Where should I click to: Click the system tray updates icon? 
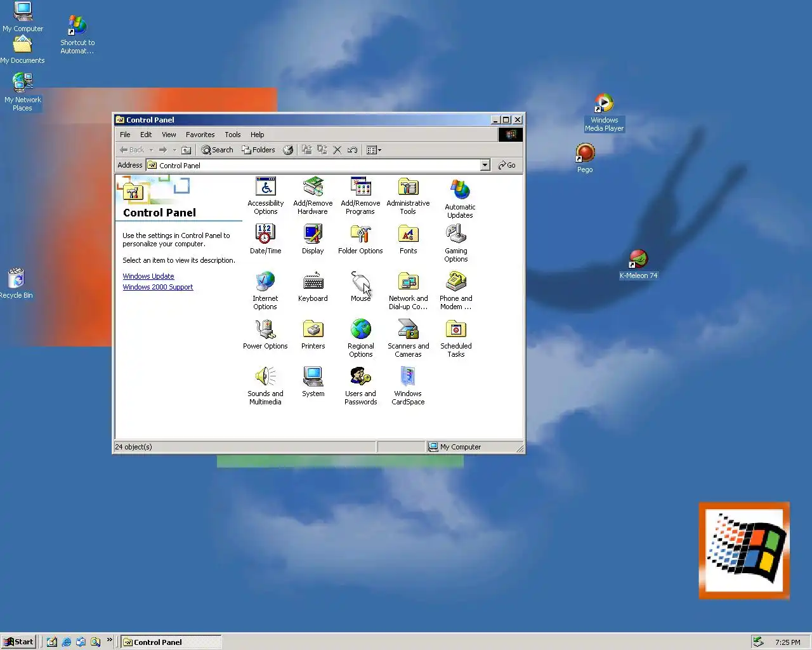[x=759, y=642]
